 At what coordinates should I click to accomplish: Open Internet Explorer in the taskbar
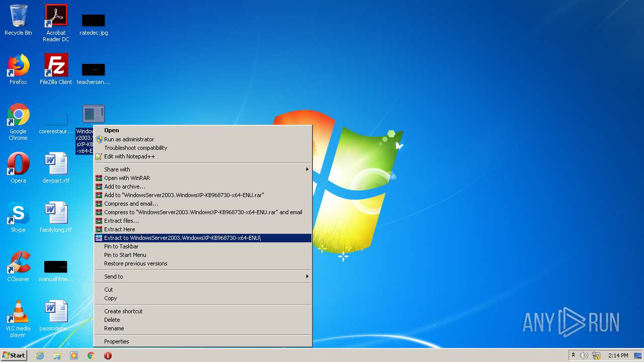[40, 355]
